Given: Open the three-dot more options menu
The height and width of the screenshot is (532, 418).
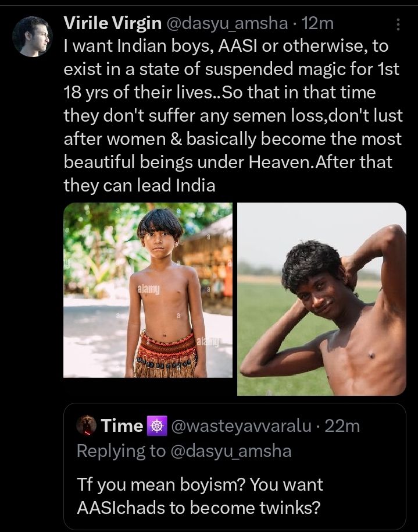Looking at the screenshot, I should (x=398, y=24).
